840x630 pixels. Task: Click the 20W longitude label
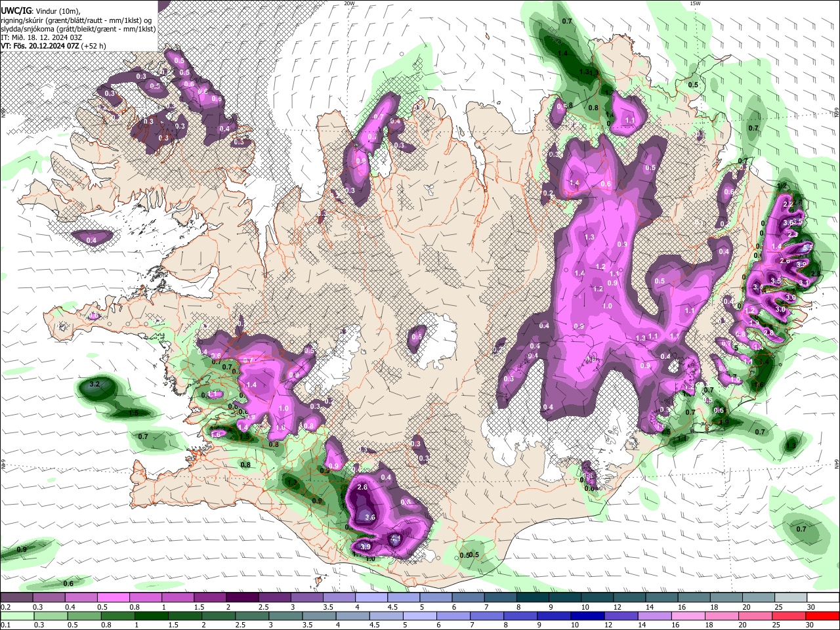coord(350,3)
